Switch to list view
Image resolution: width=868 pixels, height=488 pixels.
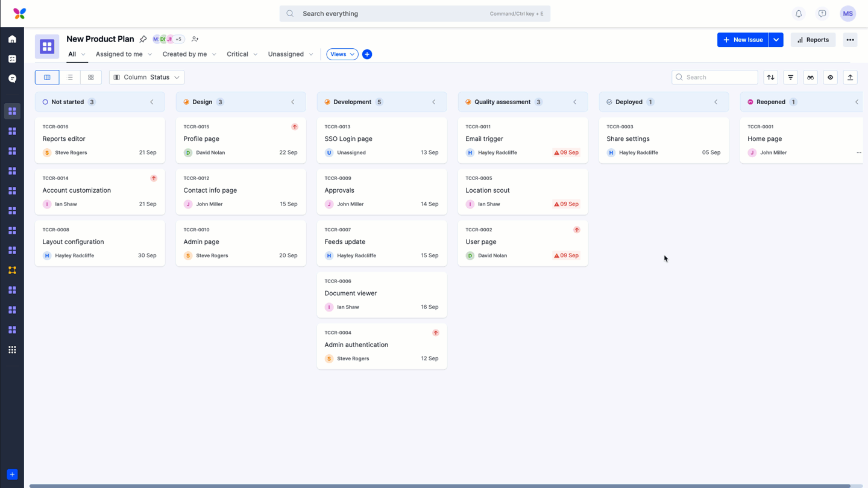coord(70,77)
